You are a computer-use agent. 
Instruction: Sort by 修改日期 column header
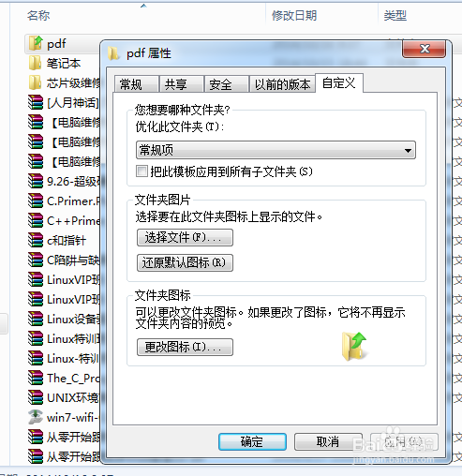(294, 15)
